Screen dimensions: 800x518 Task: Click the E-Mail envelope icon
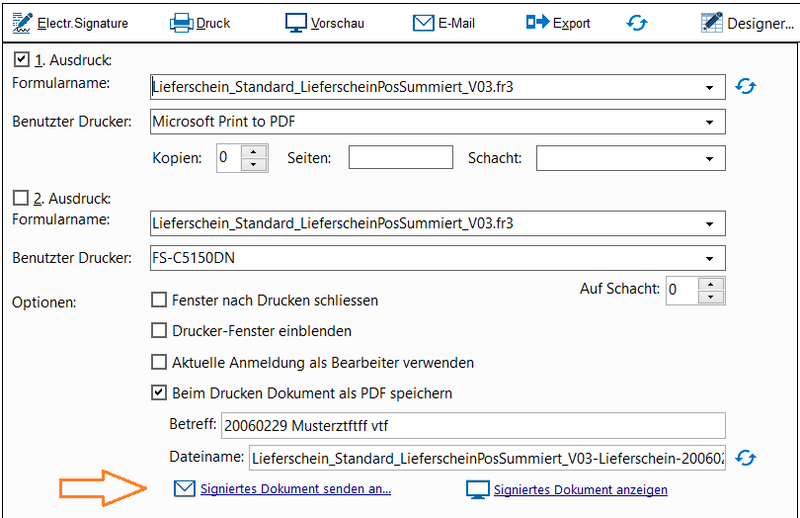tap(423, 21)
